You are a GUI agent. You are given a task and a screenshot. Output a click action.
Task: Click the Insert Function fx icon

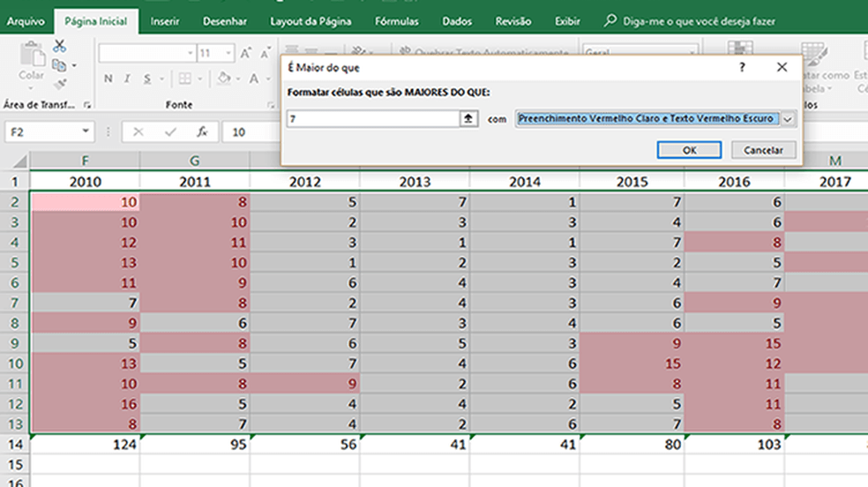click(202, 131)
